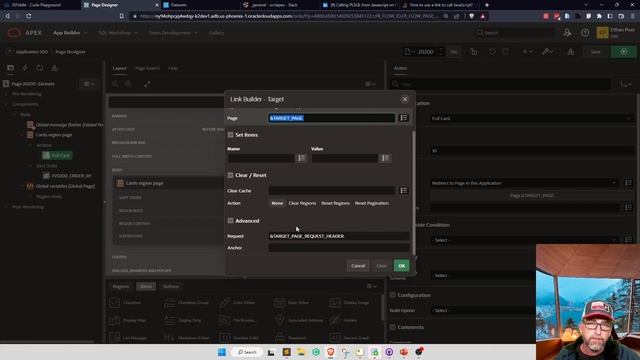Viewport: 640px width, 360px height.
Task: Click the APEX logo in header
Action: coord(24,33)
